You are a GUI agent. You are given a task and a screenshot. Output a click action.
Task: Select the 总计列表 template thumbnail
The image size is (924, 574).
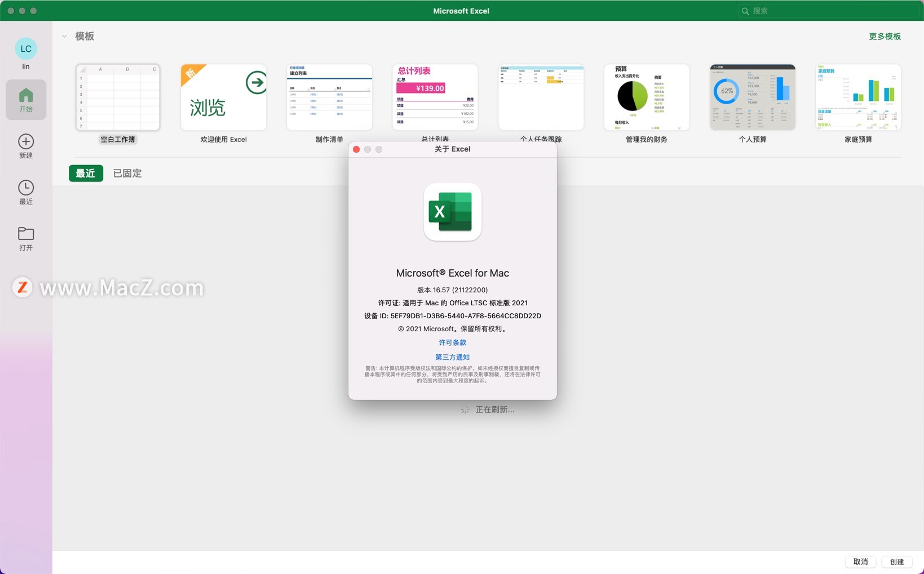(x=435, y=97)
